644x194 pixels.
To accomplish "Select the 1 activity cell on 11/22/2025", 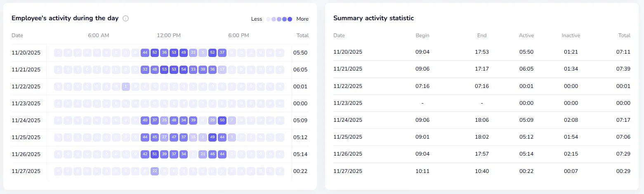I will point(126,87).
